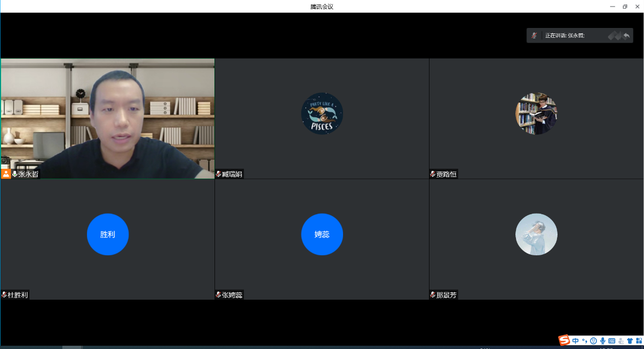Click the Pisces avatar of 臧瑞娟
Viewport: 644px width, 349px height.
[322, 113]
